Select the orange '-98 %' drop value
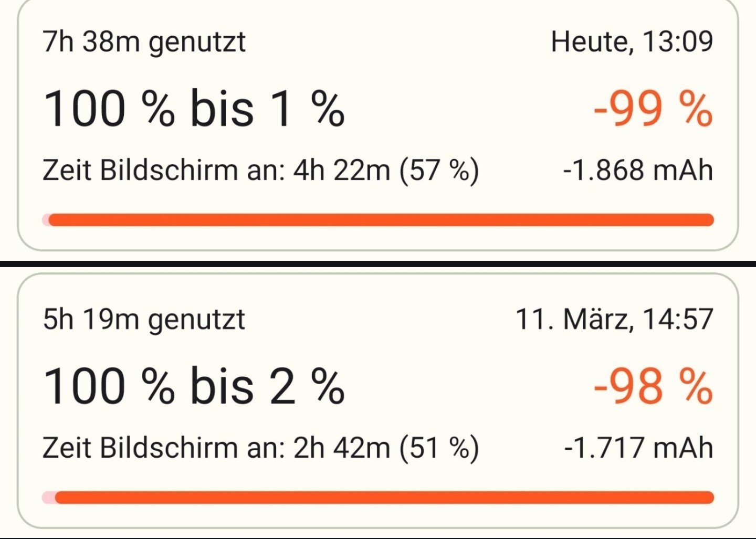The height and width of the screenshot is (539, 756). click(653, 386)
